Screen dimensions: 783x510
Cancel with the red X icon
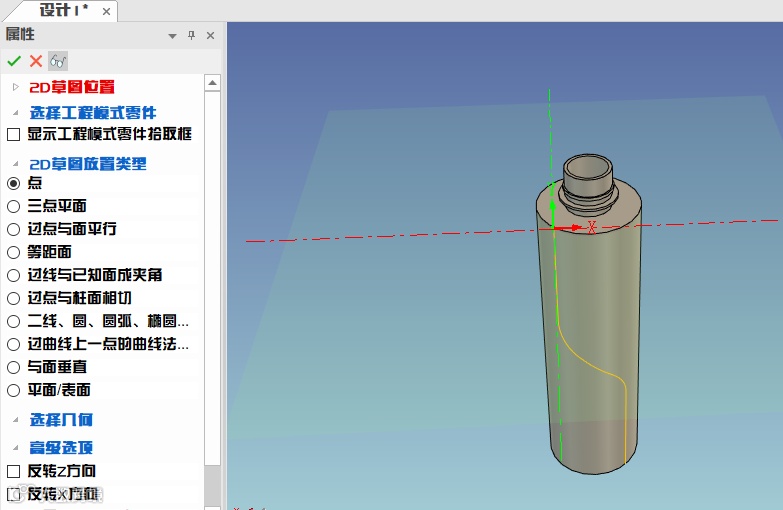click(x=36, y=61)
